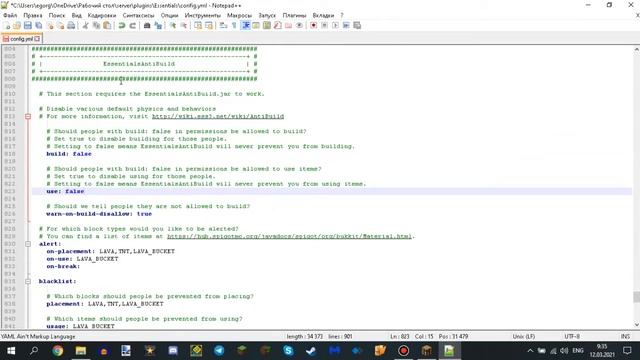
Task: Toggle Word wrap toolbar button
Action: 223,26
